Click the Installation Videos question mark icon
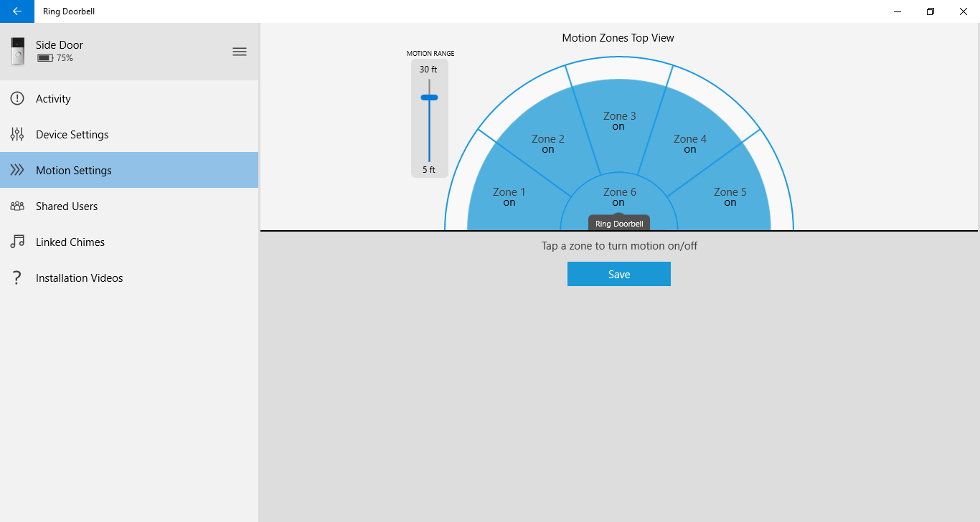 [17, 277]
